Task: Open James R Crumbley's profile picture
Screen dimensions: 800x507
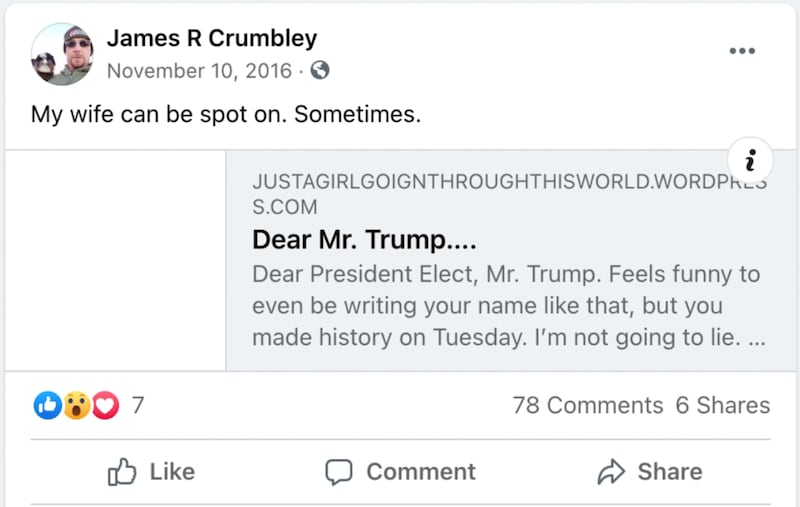Action: 63,55
